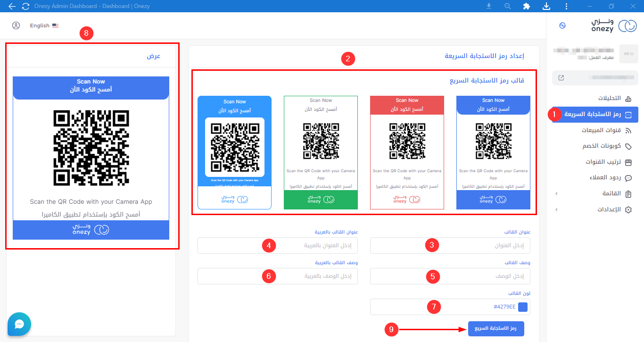Open the blue template color swatch
644x342 pixels.
point(523,307)
